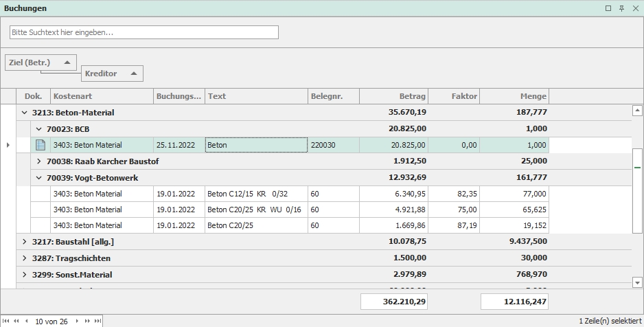
Task: Expand the 70038: Raab Karcher Baustof group
Action: [39, 161]
